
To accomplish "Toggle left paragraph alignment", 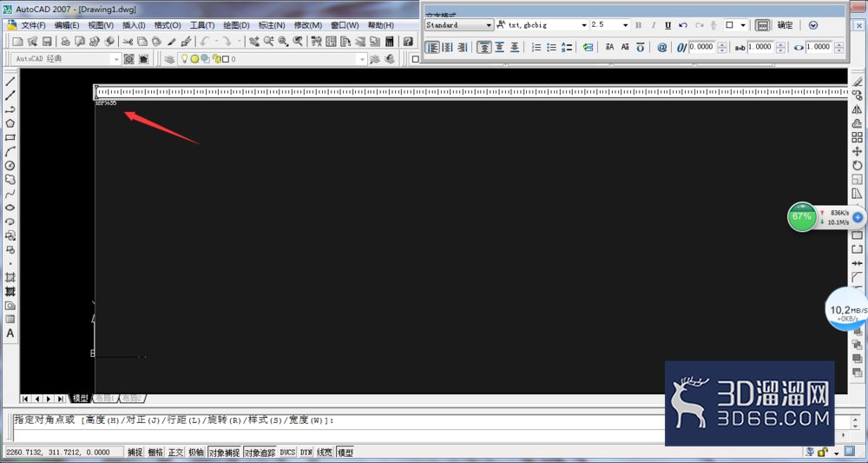I will pos(432,48).
